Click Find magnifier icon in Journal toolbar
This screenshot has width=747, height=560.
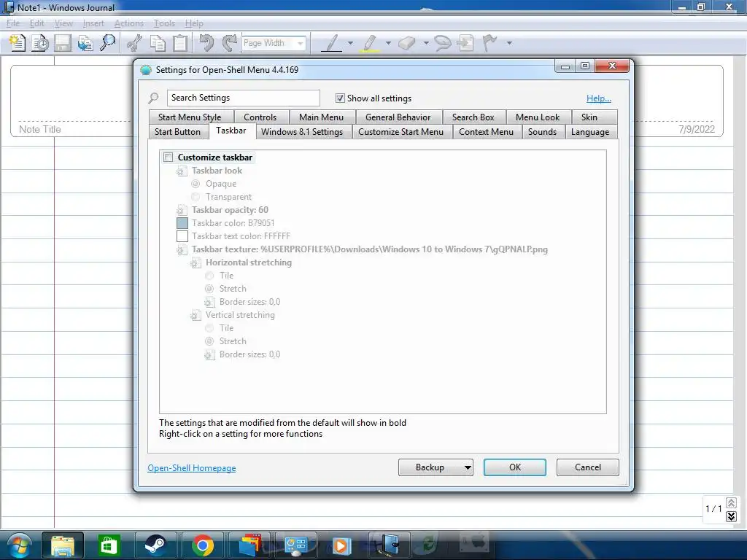click(108, 43)
